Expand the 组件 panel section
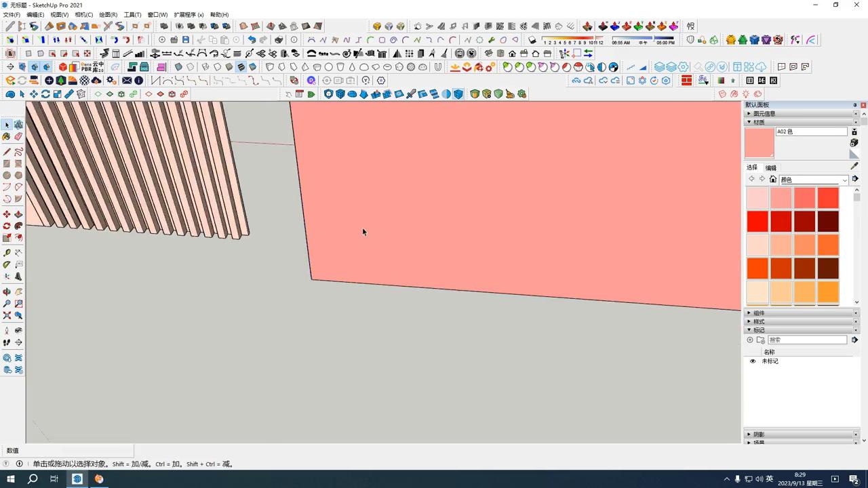868x488 pixels. (749, 312)
